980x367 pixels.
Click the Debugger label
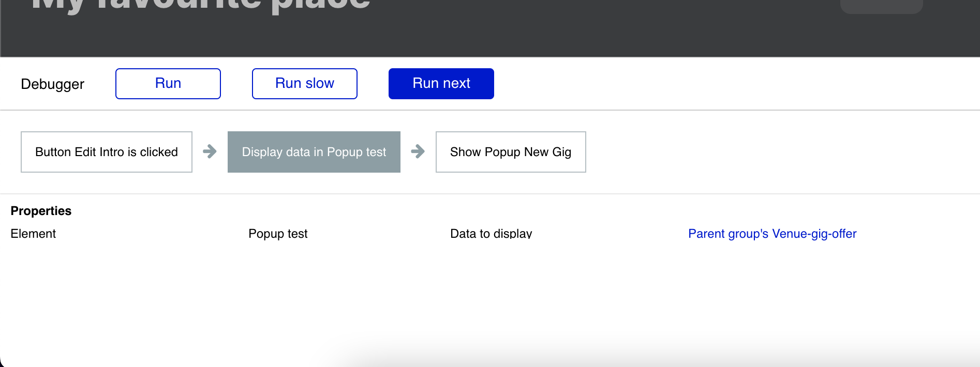(x=52, y=84)
